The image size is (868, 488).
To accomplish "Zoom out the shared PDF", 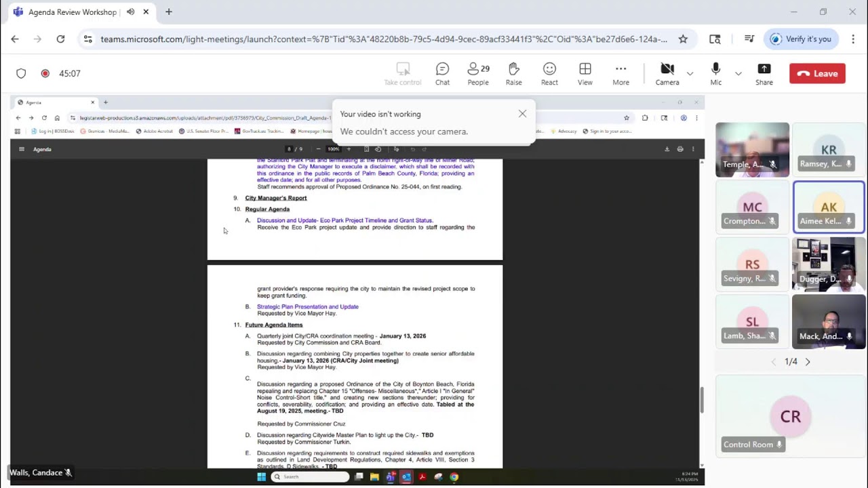I will 318,149.
